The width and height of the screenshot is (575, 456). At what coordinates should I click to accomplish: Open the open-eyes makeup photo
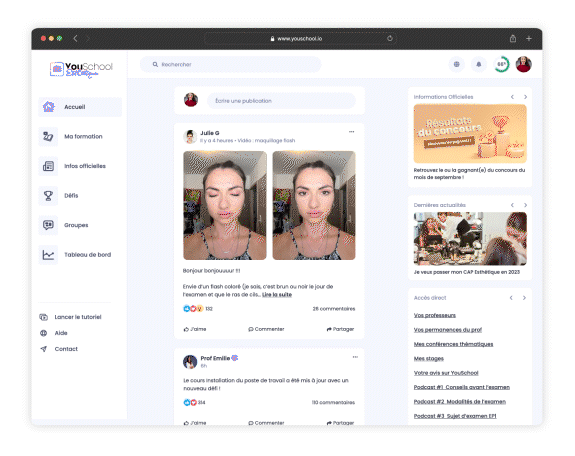(314, 205)
